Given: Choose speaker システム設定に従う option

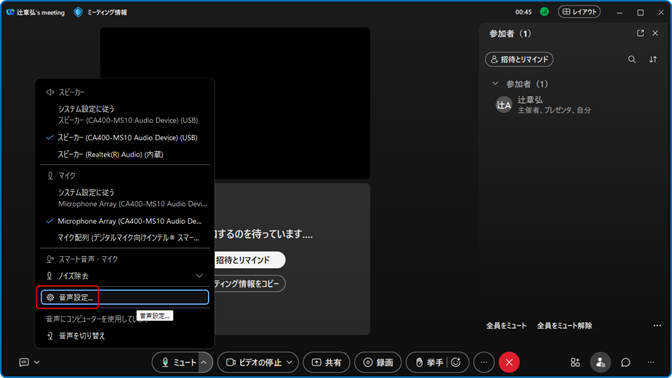Looking at the screenshot, I should tap(125, 114).
